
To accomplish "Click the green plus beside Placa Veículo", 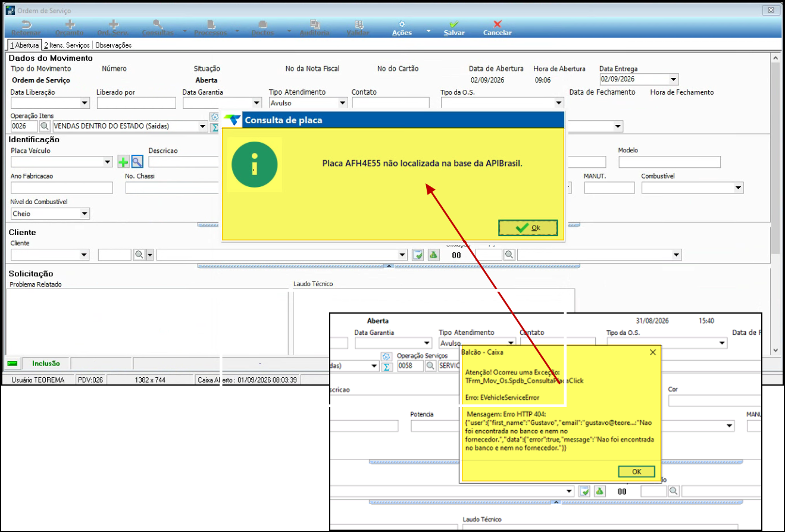I will tap(123, 162).
